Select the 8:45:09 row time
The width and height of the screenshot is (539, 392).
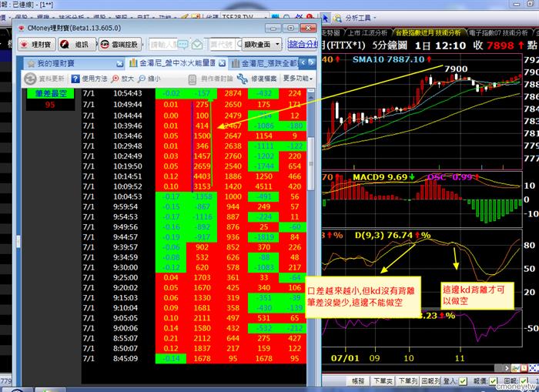click(x=126, y=358)
